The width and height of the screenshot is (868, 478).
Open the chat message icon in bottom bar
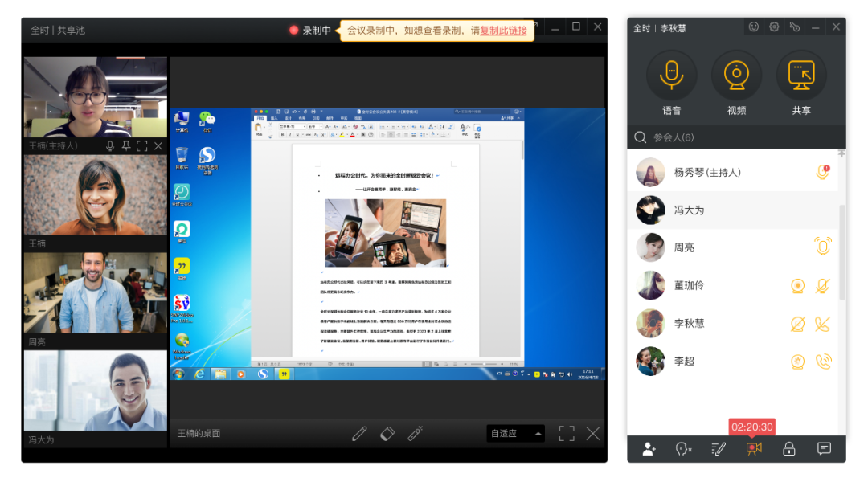point(824,448)
